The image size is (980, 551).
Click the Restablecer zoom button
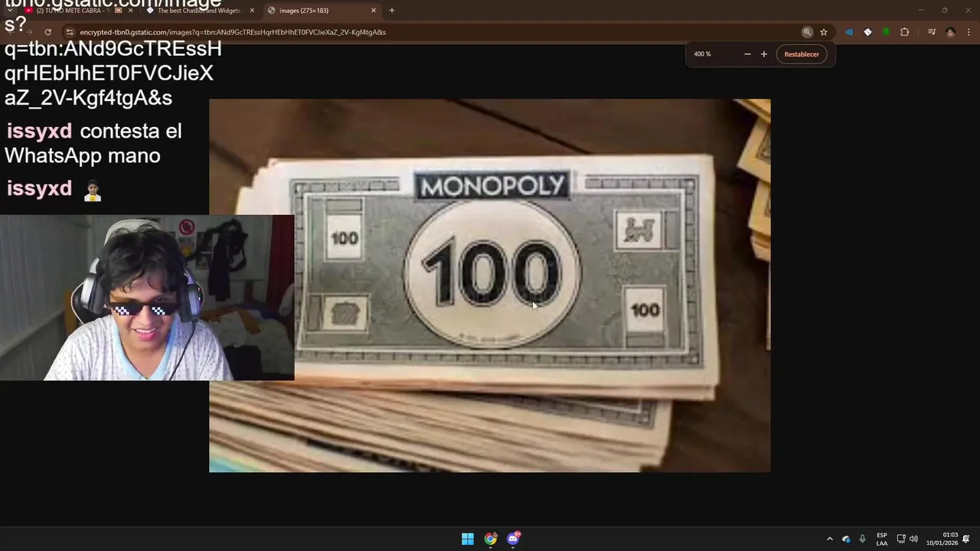[x=802, y=54]
